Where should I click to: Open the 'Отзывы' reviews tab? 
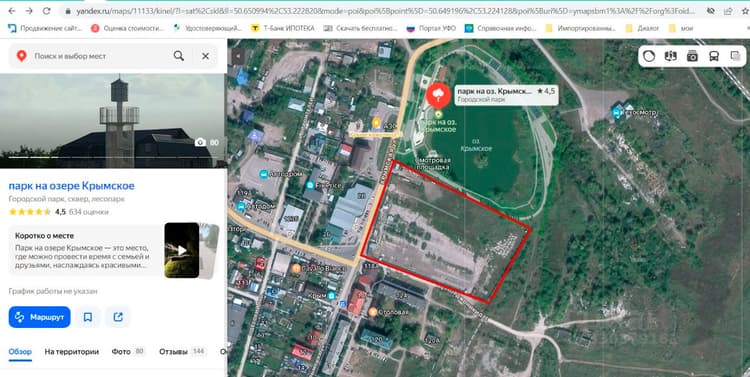(182, 352)
